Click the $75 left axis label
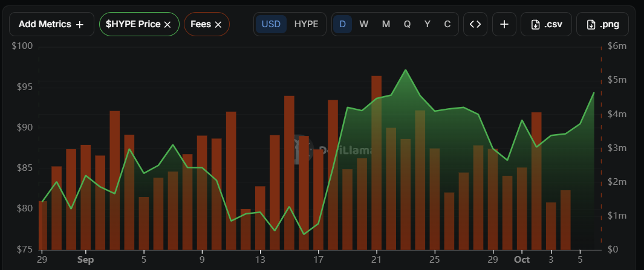The width and height of the screenshot is (644, 270). (24, 249)
